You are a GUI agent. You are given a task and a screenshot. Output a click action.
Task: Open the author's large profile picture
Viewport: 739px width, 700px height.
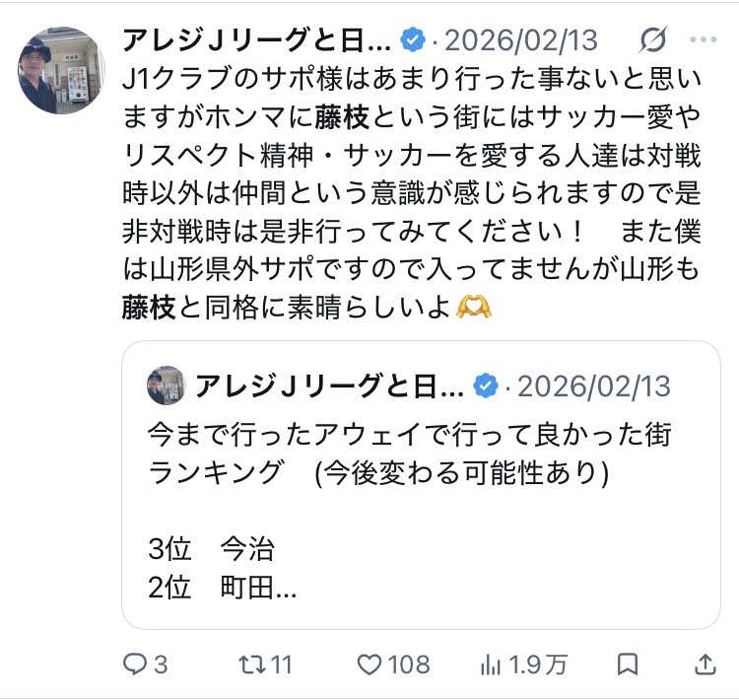(x=61, y=70)
